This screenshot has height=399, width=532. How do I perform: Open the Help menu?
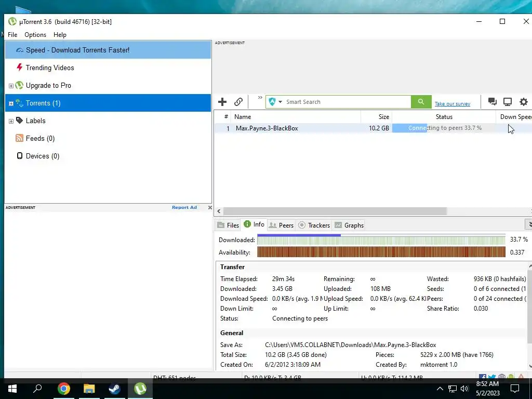(60, 35)
